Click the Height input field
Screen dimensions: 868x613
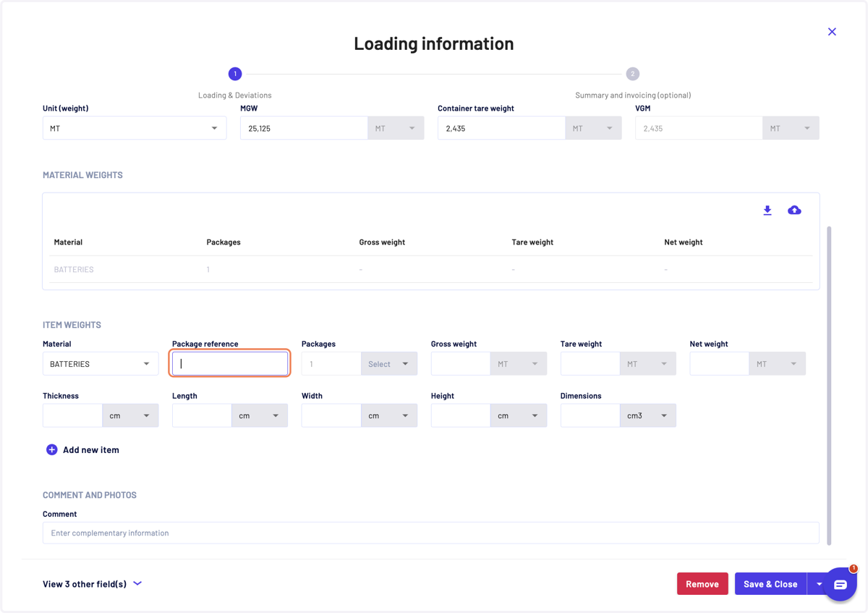(x=461, y=415)
